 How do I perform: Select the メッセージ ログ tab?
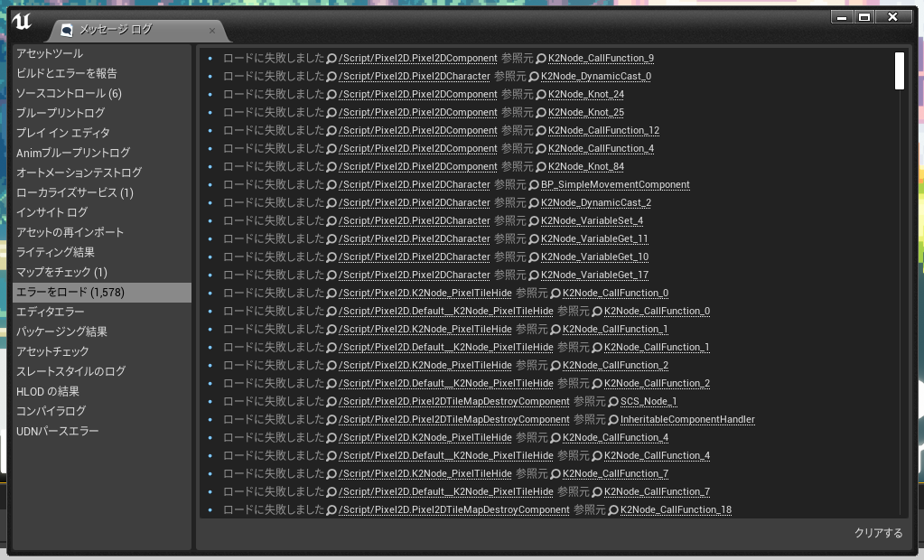(x=138, y=30)
